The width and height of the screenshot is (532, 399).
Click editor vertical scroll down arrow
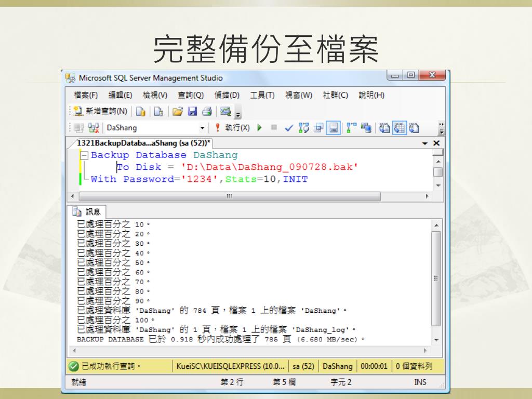(438, 185)
